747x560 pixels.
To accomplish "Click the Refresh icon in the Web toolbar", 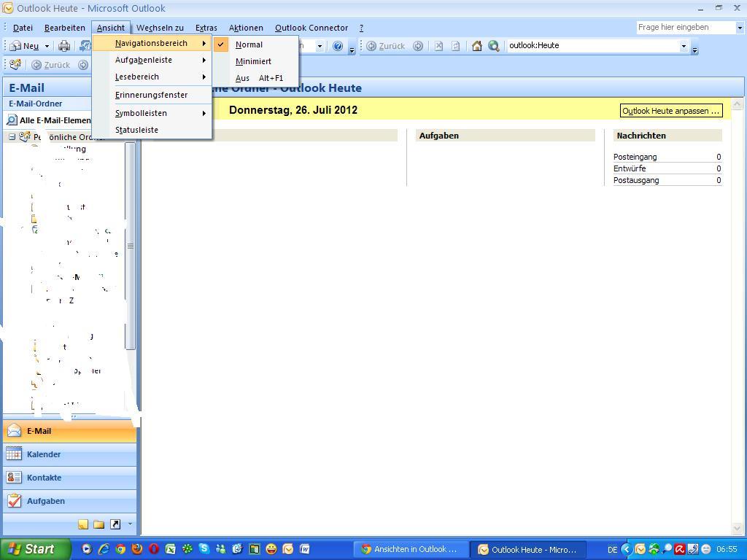I will 455,46.
